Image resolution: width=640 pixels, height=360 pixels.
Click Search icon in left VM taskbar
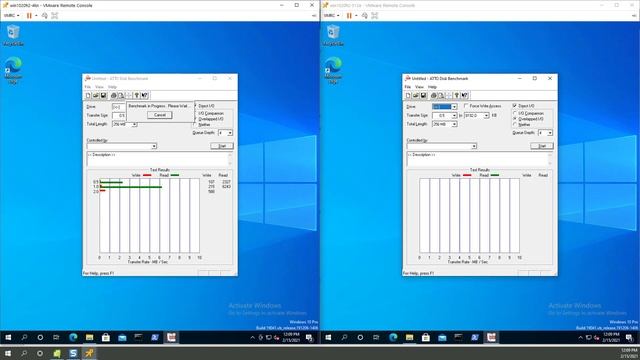tap(24, 337)
